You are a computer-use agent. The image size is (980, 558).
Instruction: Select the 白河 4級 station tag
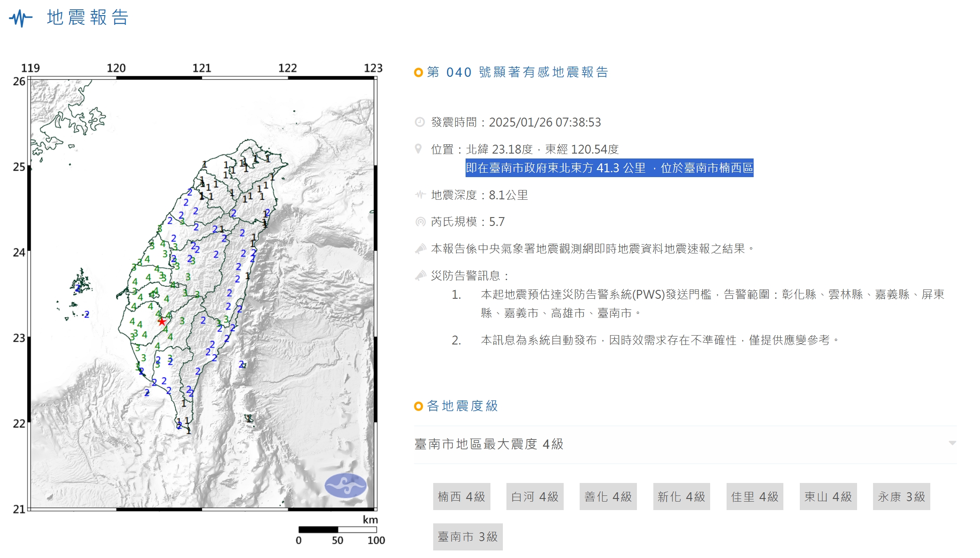click(534, 497)
